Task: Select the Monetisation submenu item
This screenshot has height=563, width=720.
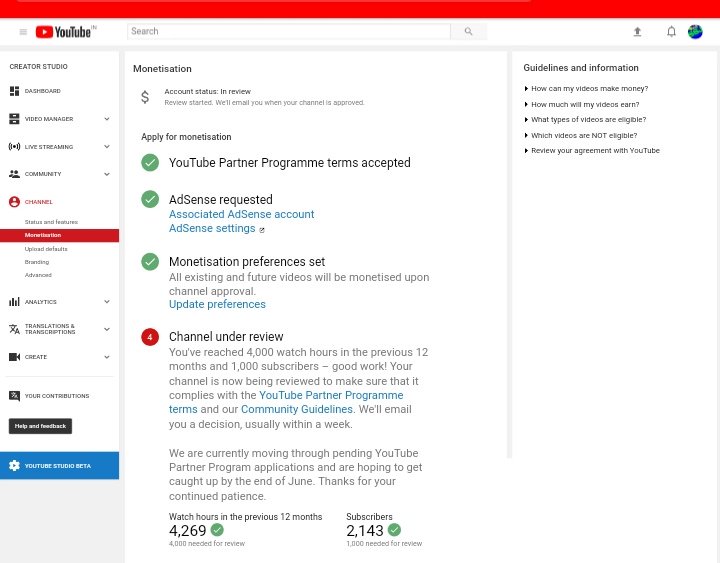Action: coord(59,235)
